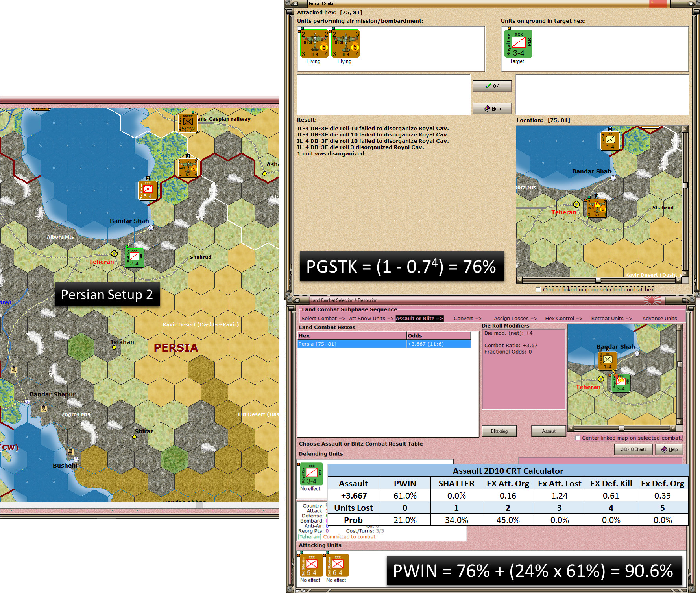The image size is (700, 593).
Task: Click the 5-4 infantry counter on main map
Action: tap(148, 190)
